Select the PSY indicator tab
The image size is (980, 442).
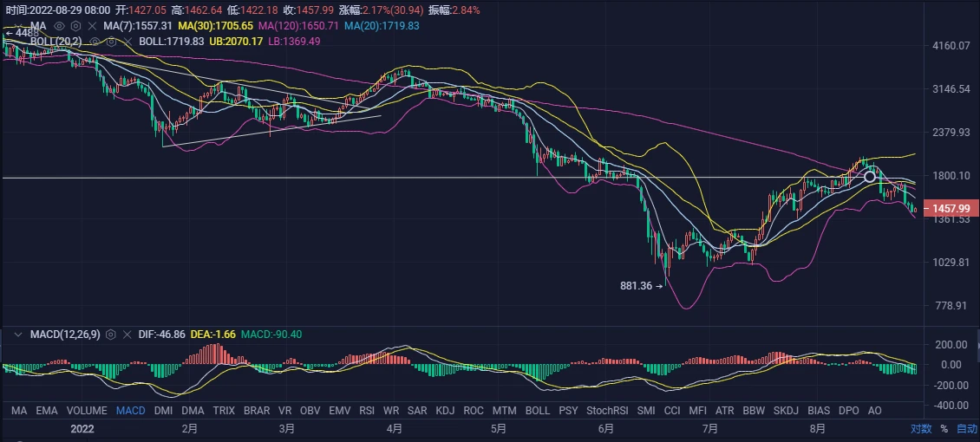click(569, 411)
